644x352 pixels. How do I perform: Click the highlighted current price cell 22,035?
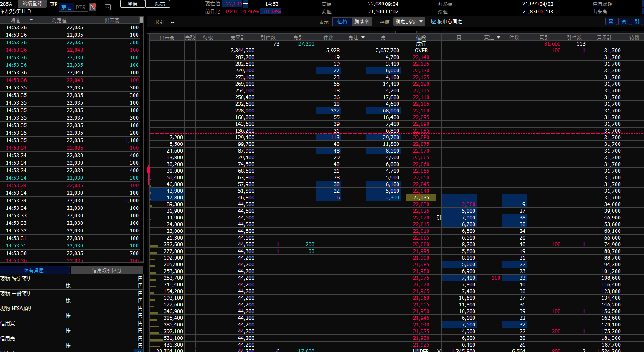coord(421,198)
